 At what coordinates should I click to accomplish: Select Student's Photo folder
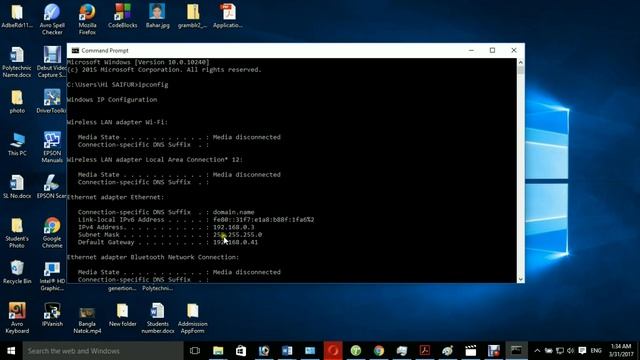pos(17,233)
